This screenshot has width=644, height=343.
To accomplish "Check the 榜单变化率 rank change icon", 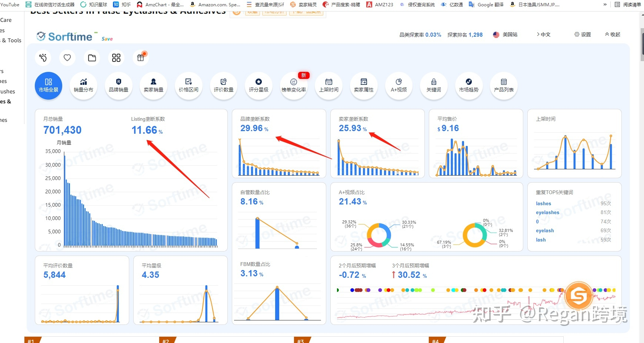I will 294,86.
